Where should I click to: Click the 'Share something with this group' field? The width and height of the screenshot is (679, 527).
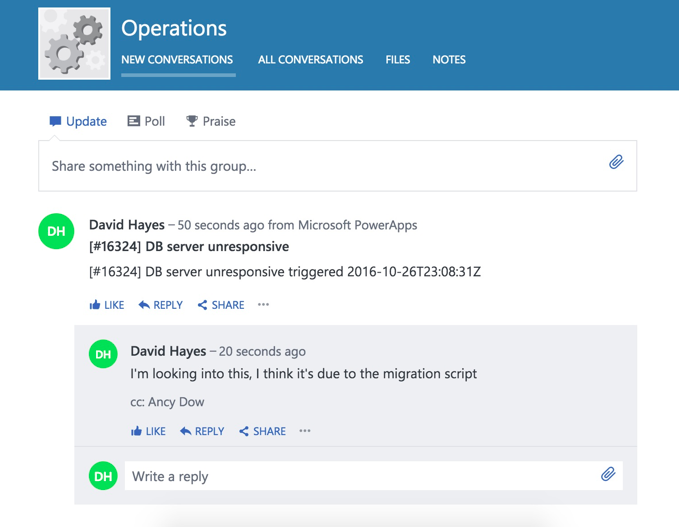pos(320,166)
